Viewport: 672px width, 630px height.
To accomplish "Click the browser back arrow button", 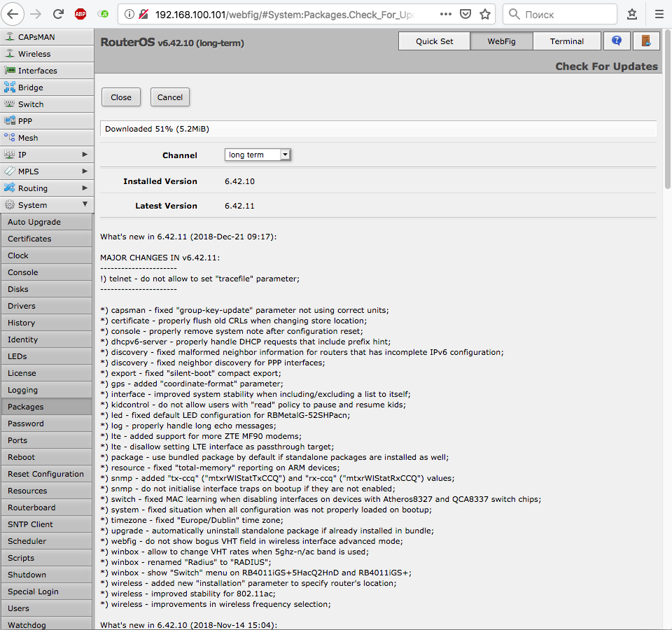I will click(13, 14).
